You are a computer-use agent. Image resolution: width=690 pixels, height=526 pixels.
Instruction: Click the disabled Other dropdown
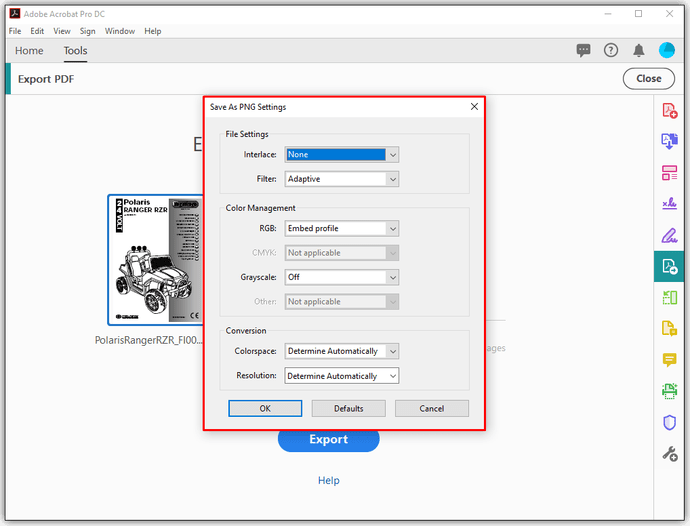[342, 302]
